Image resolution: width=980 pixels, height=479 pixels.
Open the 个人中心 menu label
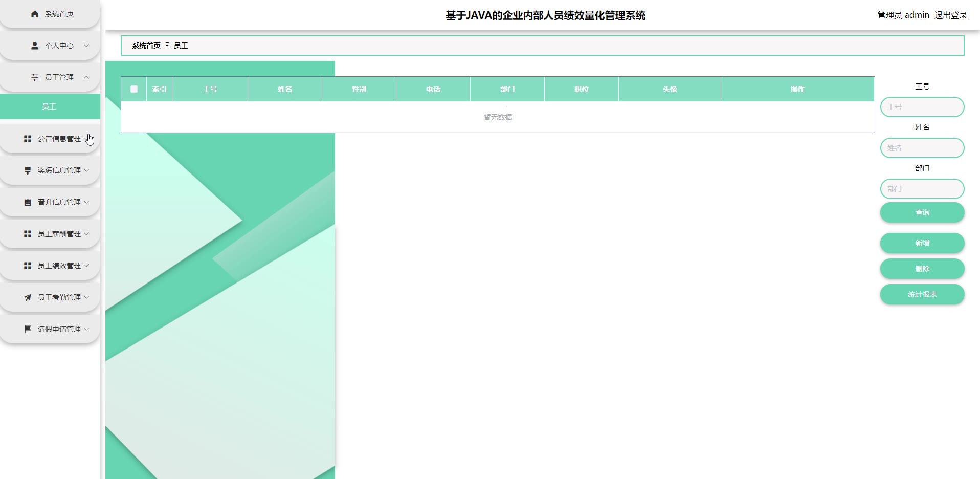tap(59, 46)
